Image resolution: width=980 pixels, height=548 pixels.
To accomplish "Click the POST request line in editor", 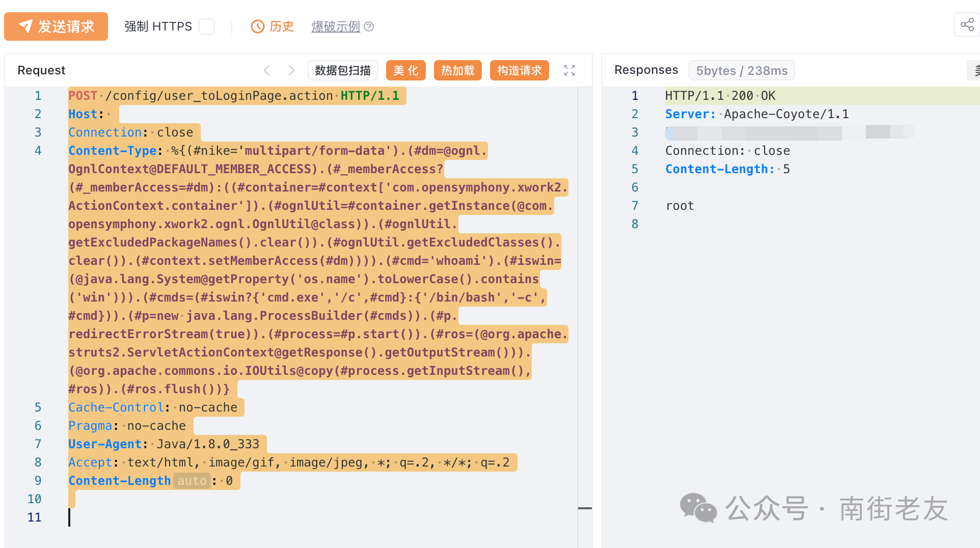I will 234,96.
